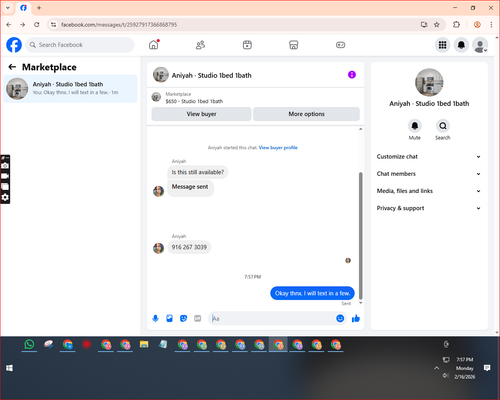Open the emoji picker in message box
500x400 pixels.
[x=340, y=318]
